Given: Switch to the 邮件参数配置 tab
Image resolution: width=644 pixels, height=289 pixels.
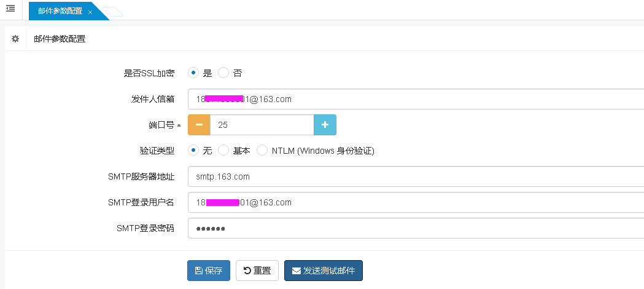Looking at the screenshot, I should (60, 11).
